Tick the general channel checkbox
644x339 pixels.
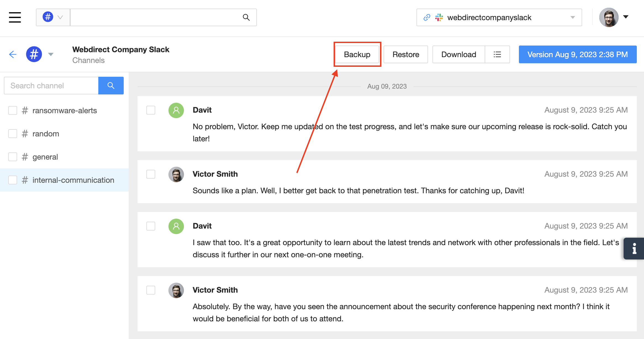pos(13,157)
